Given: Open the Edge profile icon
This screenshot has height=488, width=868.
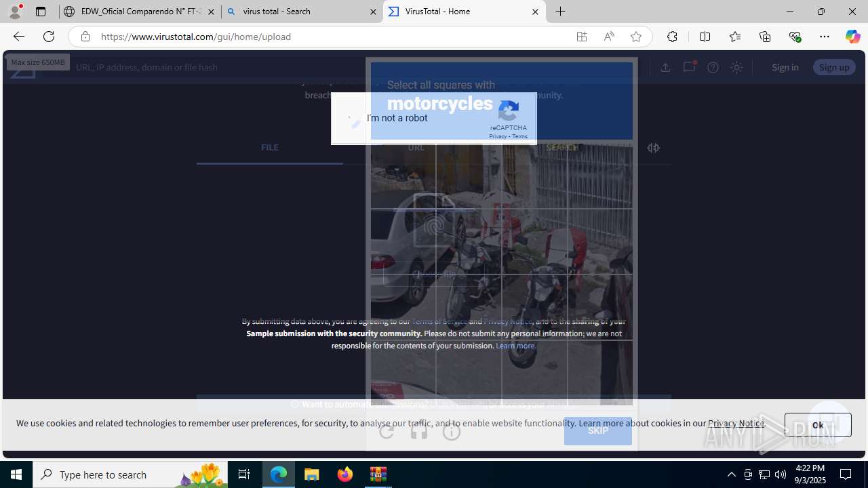Looking at the screenshot, I should (x=15, y=12).
